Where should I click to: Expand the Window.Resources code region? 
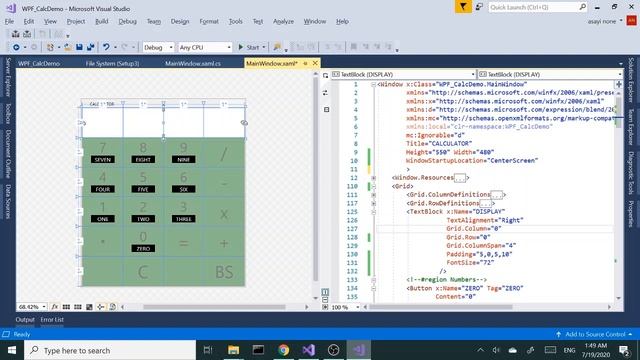tap(373, 178)
